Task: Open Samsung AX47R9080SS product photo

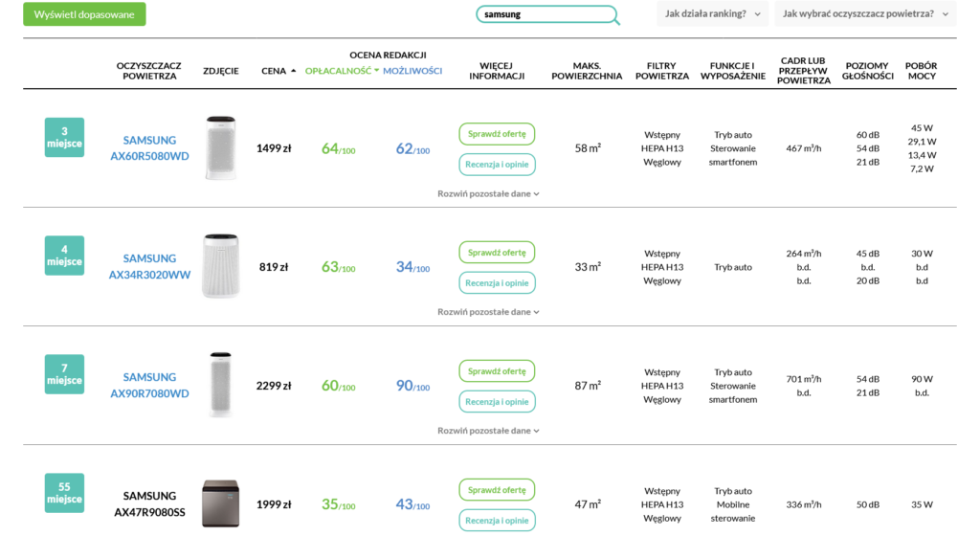Action: pyautogui.click(x=220, y=503)
